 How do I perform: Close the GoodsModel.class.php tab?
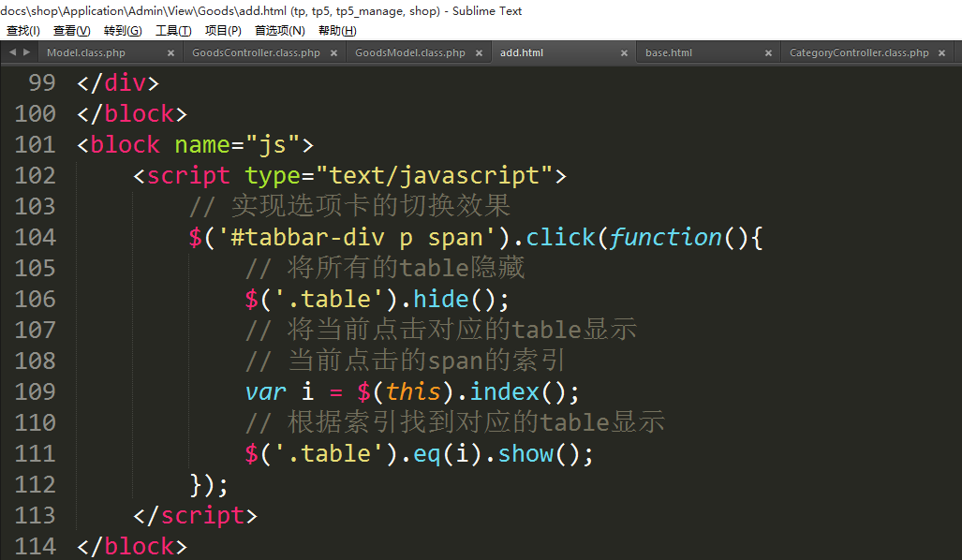click(478, 53)
